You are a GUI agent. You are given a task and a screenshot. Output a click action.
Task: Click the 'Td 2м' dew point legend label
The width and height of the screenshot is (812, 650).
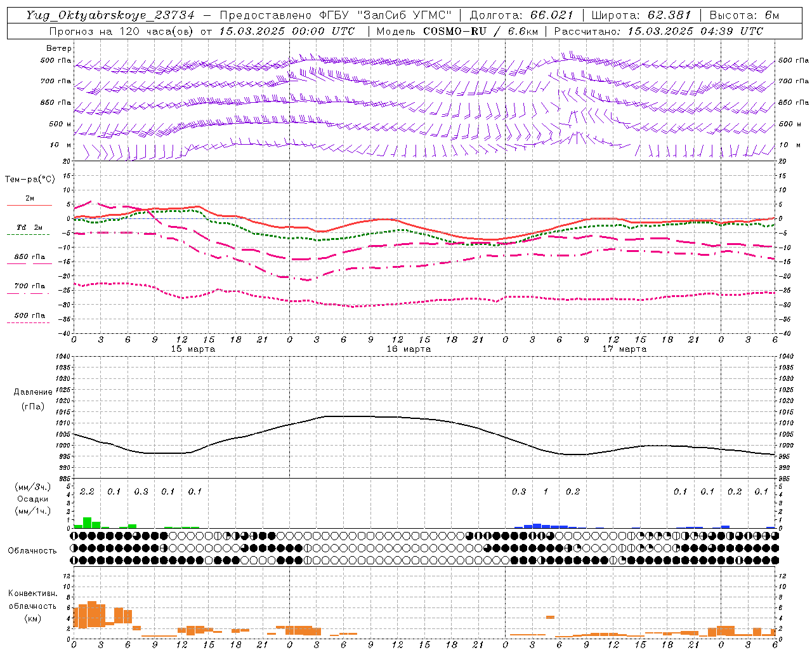point(30,227)
